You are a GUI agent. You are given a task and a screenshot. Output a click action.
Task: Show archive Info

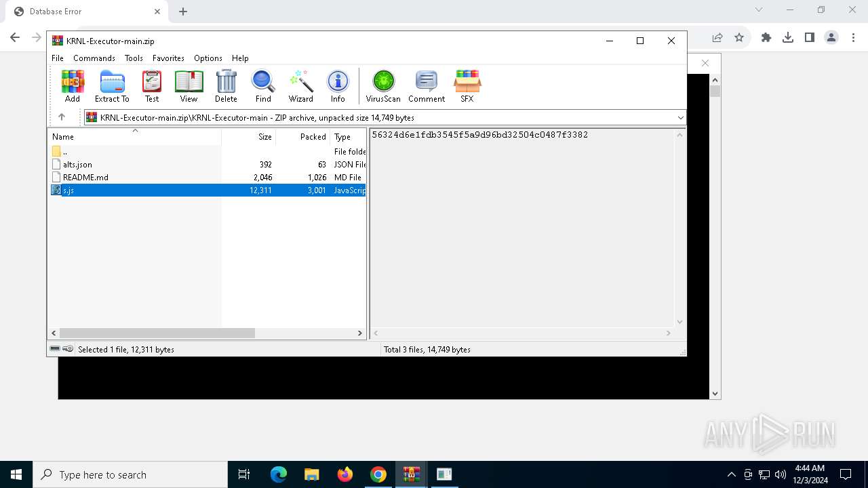[338, 86]
